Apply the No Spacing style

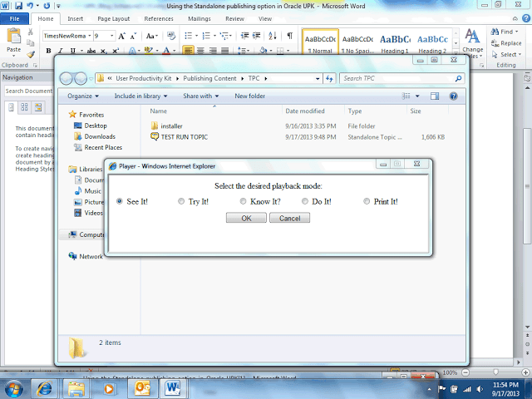point(357,44)
